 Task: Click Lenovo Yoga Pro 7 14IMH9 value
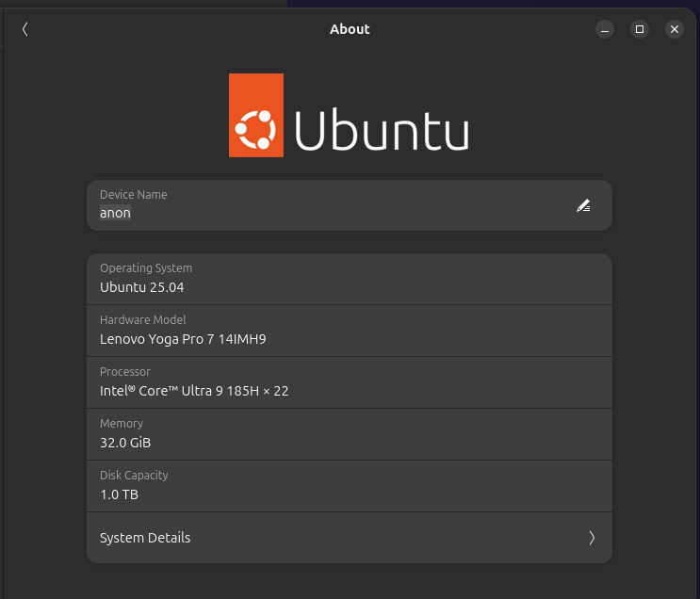(183, 339)
